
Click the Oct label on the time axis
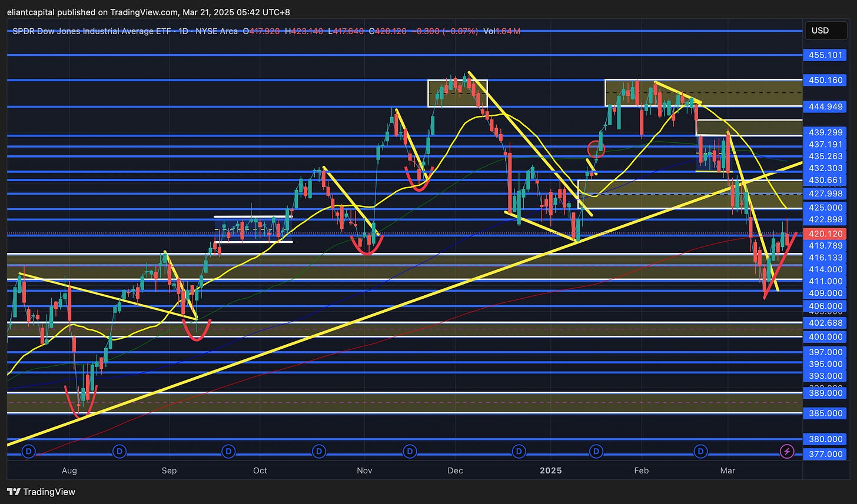click(260, 470)
